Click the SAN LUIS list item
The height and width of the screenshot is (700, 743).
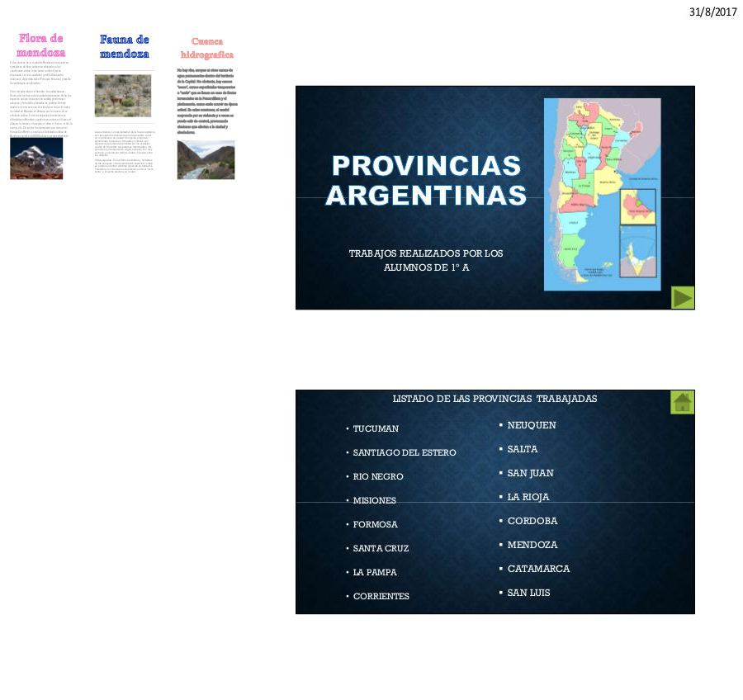(528, 593)
